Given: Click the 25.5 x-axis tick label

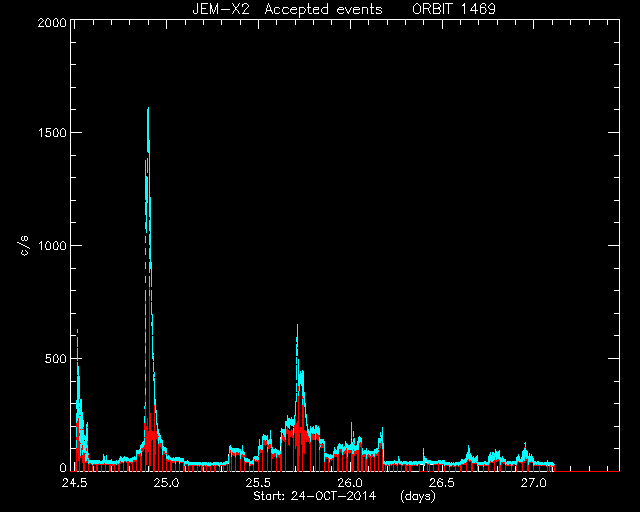Looking at the screenshot, I should coord(258,483).
